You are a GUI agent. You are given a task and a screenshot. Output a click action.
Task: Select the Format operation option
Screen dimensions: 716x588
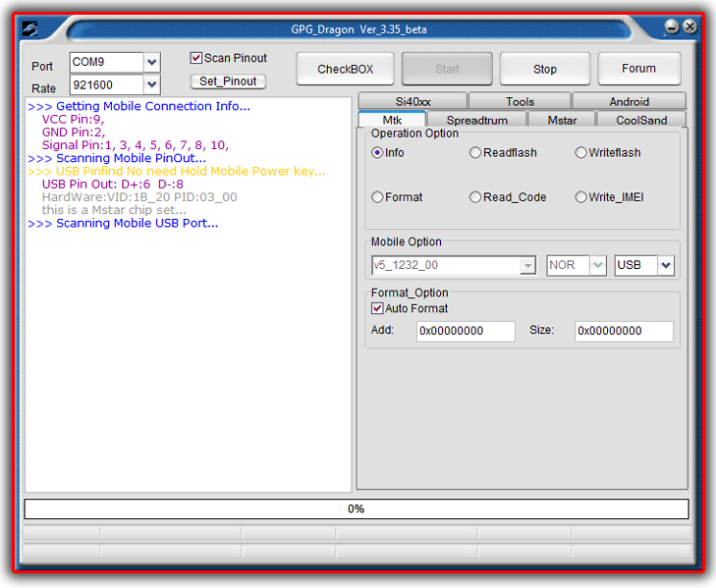[x=377, y=196]
